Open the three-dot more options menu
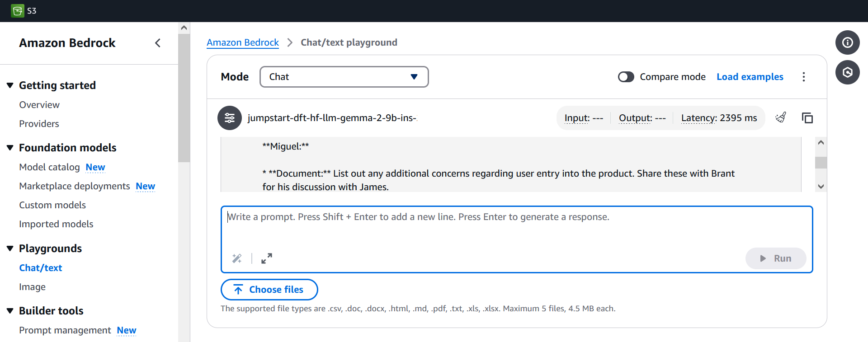 [804, 77]
